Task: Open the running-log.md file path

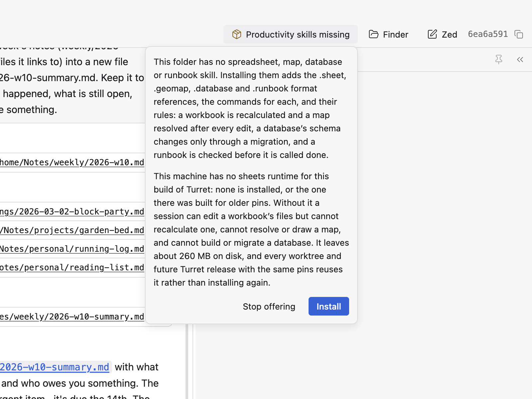Action: pos(72,249)
